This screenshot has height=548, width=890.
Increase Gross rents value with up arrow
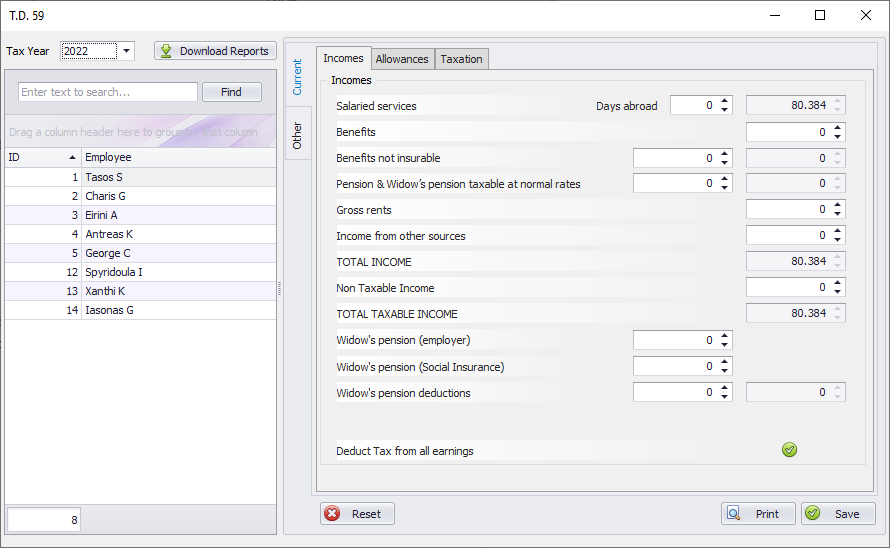click(x=838, y=205)
